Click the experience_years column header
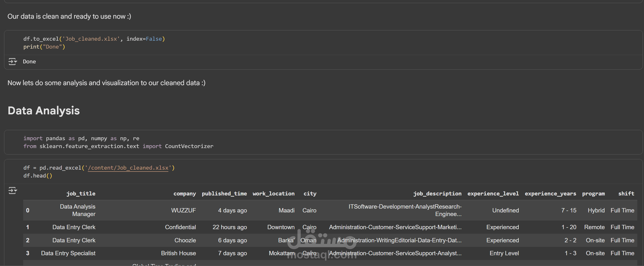This screenshot has width=644, height=266. [x=550, y=194]
